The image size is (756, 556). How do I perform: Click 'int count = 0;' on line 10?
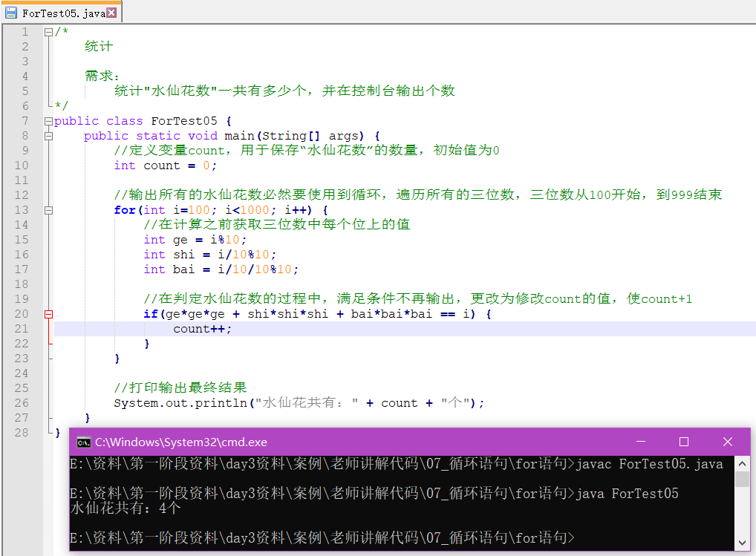(x=166, y=166)
